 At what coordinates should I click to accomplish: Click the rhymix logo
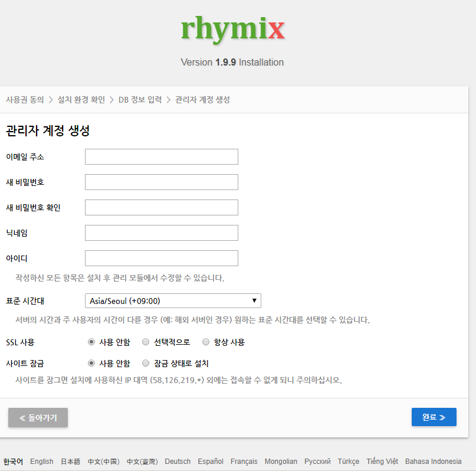[x=232, y=30]
